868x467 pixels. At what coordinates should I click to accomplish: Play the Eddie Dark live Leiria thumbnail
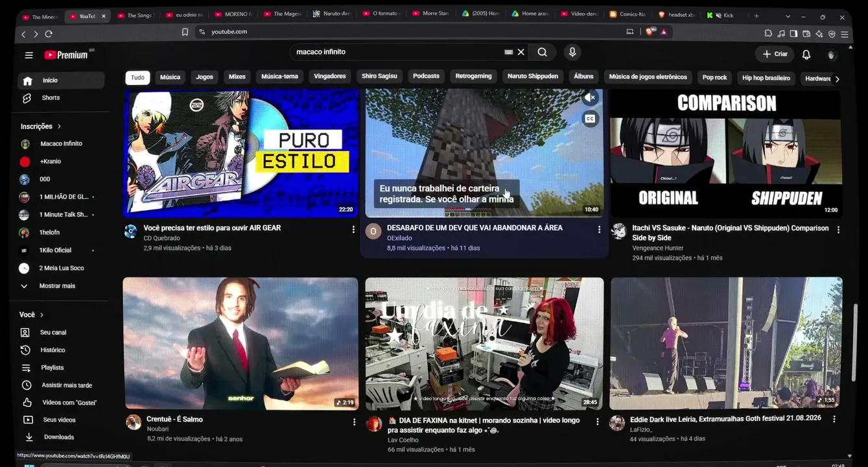(726, 343)
